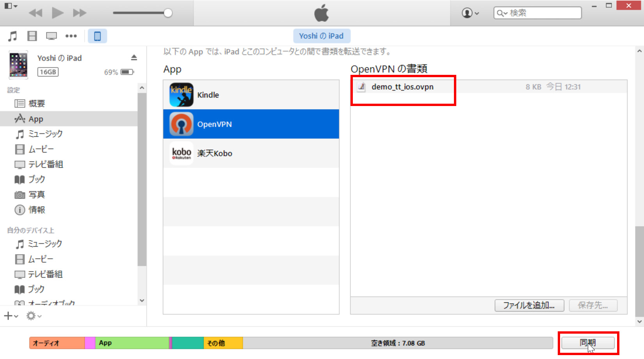The width and height of the screenshot is (644, 359).
Task: Select the App settings item
Action: [69, 119]
